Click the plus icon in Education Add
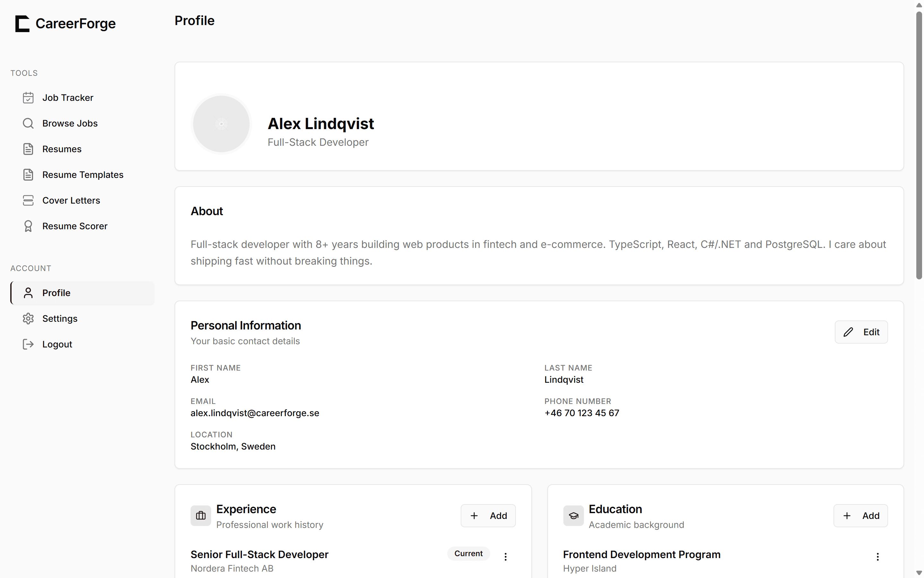924x578 pixels. pyautogui.click(x=847, y=516)
